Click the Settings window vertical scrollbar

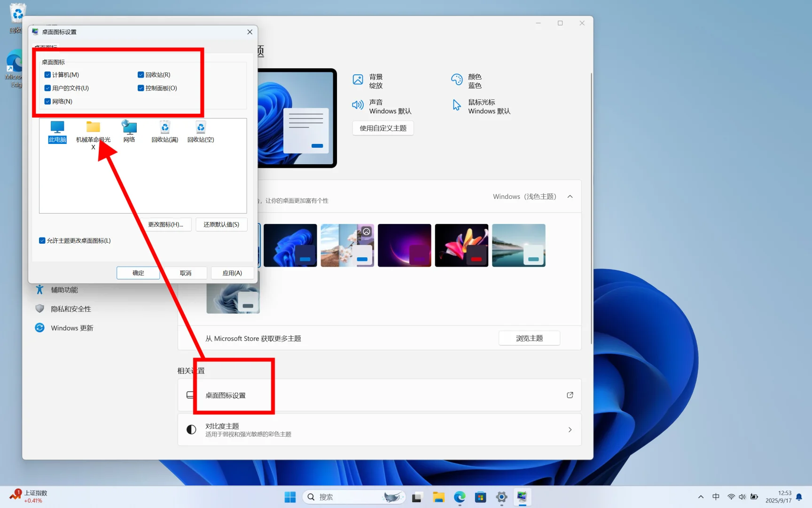click(591, 208)
